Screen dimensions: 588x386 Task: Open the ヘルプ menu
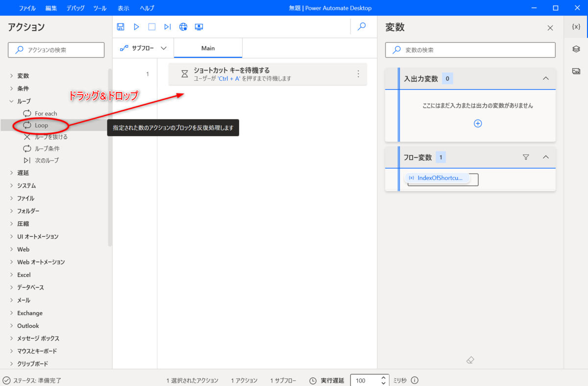pyautogui.click(x=147, y=8)
